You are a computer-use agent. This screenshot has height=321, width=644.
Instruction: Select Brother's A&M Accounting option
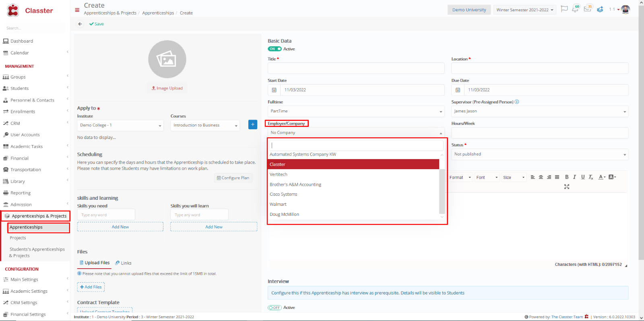(x=353, y=184)
